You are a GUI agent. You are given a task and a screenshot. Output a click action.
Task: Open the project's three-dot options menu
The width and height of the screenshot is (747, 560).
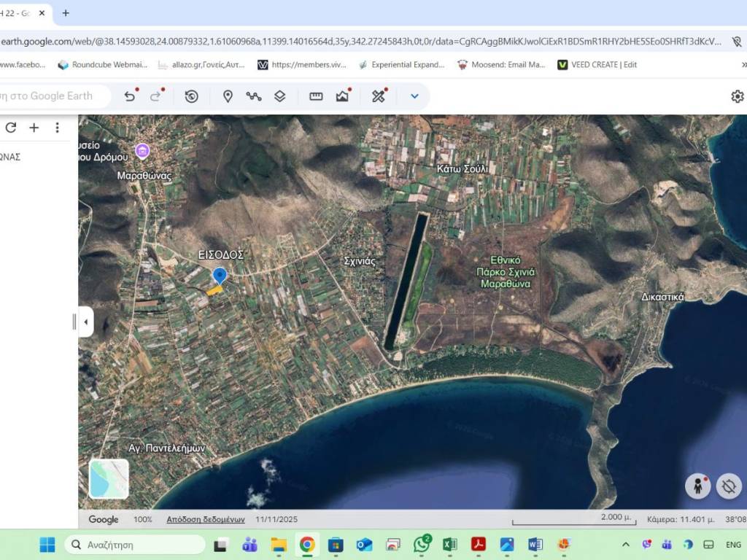click(57, 128)
